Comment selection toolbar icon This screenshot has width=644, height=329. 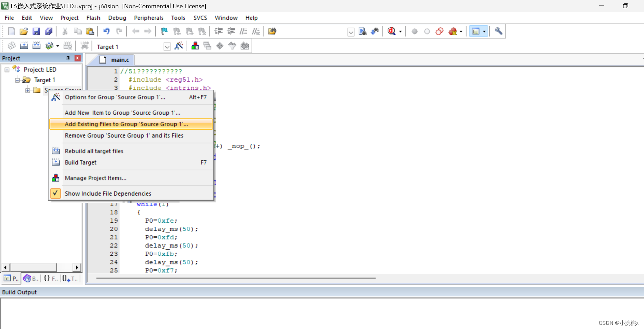click(243, 31)
